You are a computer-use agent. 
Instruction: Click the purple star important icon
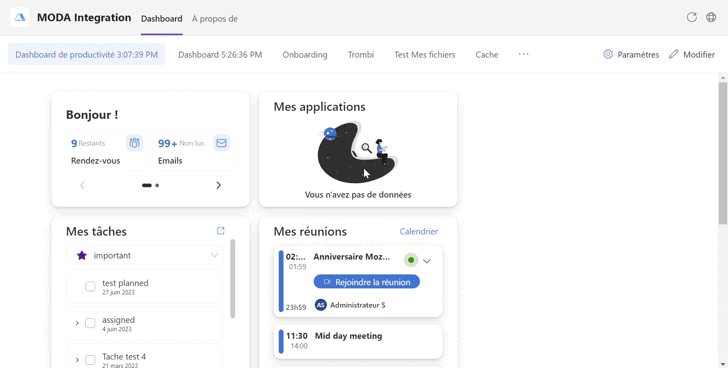(x=82, y=255)
